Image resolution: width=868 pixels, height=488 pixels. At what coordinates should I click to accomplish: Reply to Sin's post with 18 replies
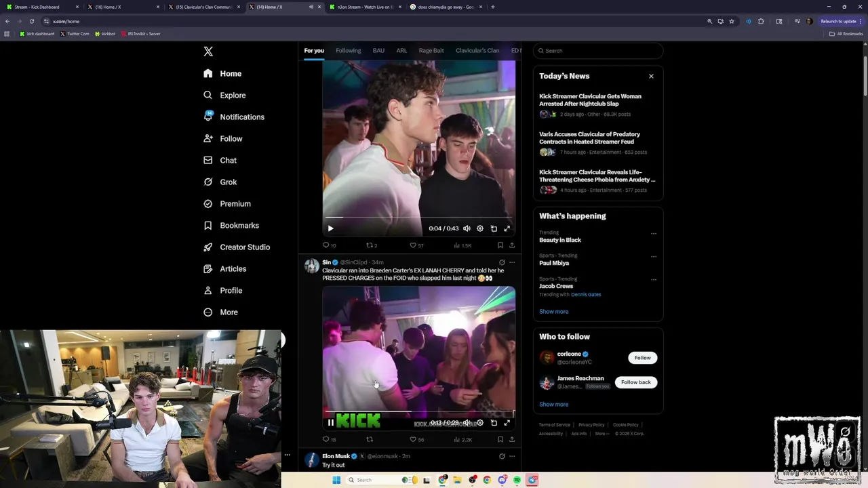(x=329, y=439)
